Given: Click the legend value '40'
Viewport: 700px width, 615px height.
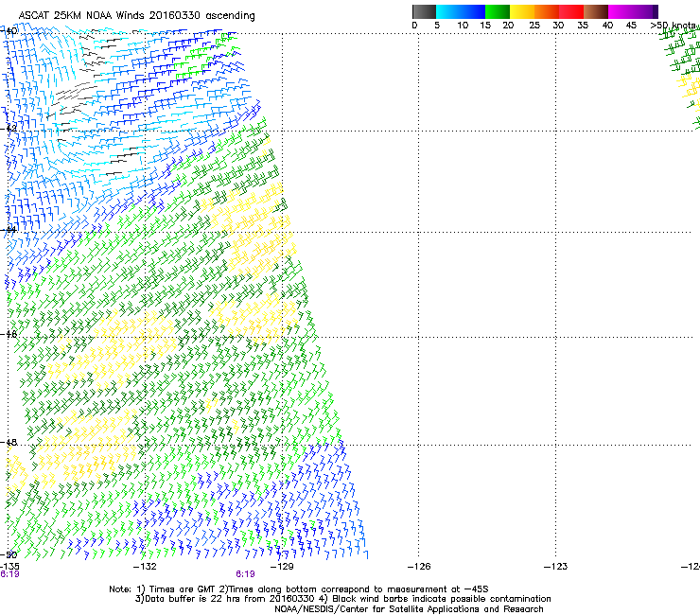Looking at the screenshot, I should coord(607,26).
